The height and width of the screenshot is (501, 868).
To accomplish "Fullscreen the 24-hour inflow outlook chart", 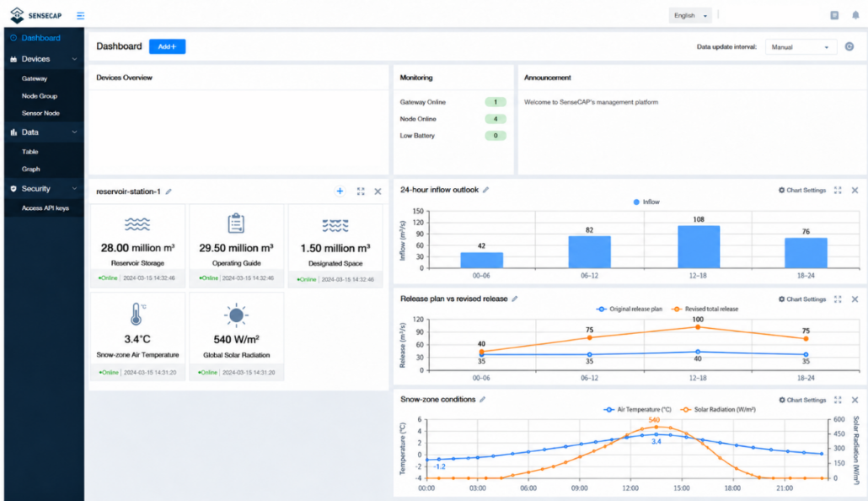I will pos(838,190).
